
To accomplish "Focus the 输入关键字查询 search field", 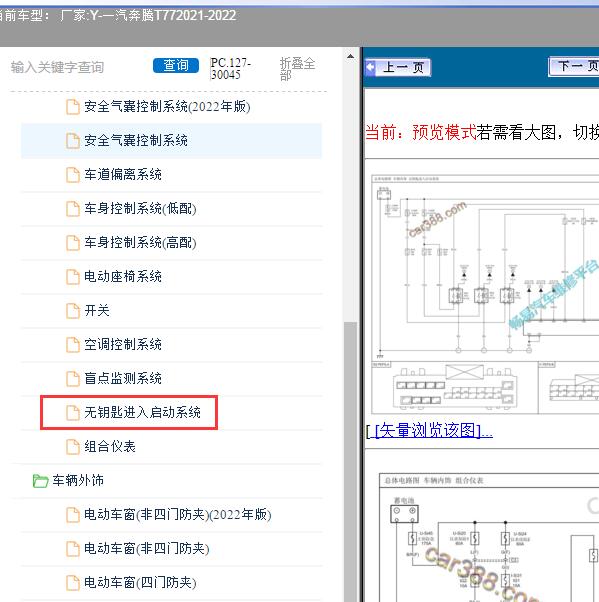I will 58,67.
